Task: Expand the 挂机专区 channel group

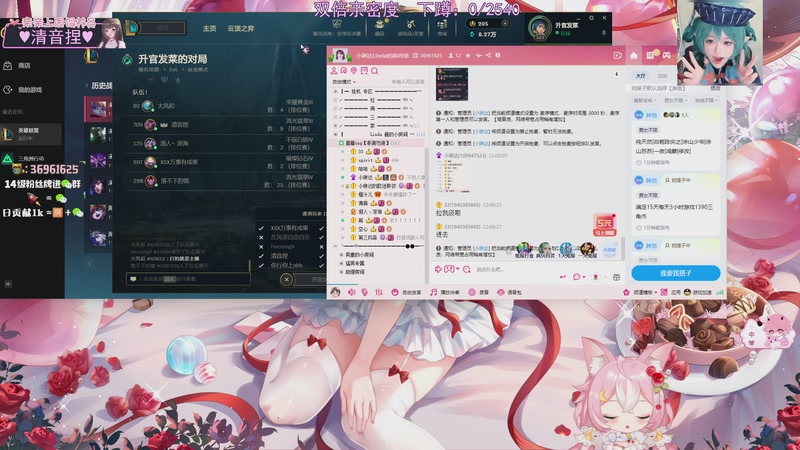Action: (335, 91)
